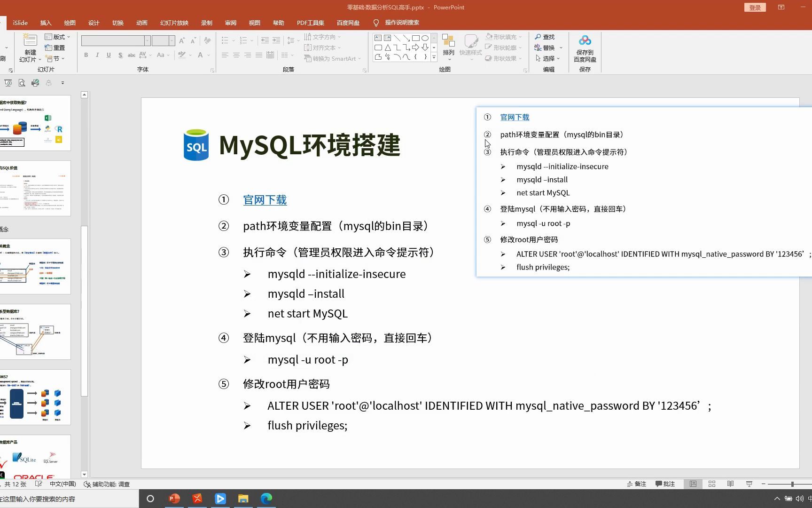The image size is (812, 508).
Task: Click the 登录 sign-in button
Action: [x=755, y=8]
